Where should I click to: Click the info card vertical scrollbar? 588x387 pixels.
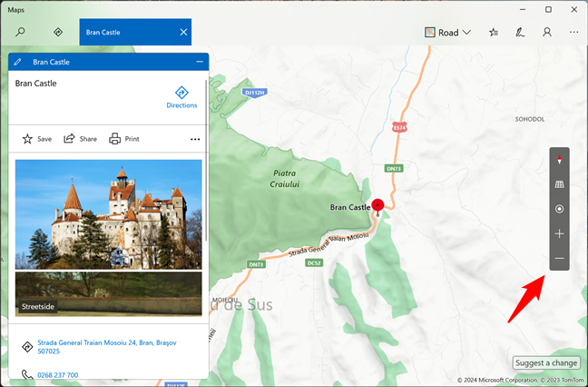pyautogui.click(x=205, y=160)
